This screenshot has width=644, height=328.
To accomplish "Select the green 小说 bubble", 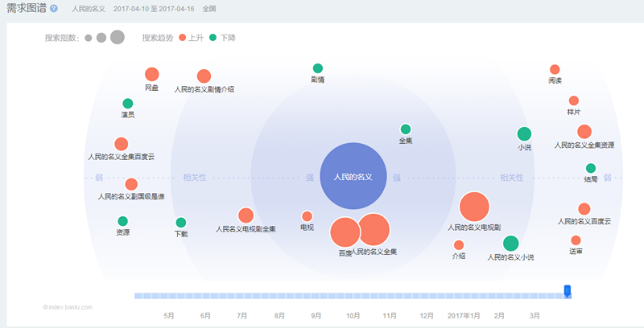I will (524, 134).
